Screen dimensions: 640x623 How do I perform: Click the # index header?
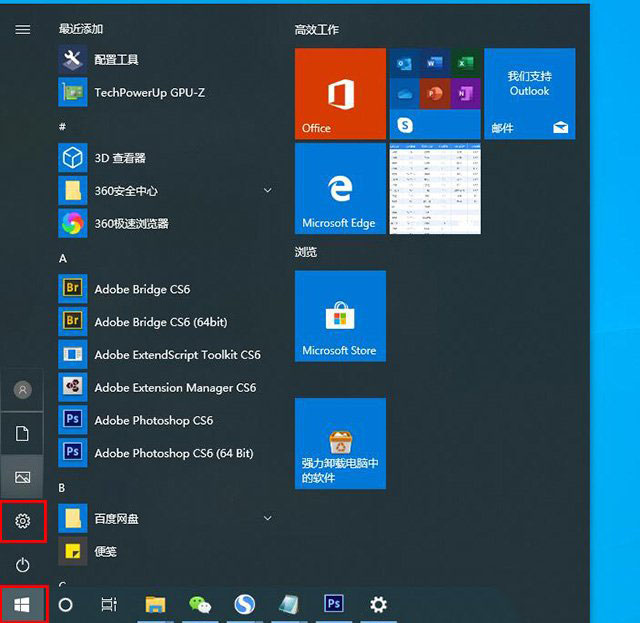pos(62,127)
